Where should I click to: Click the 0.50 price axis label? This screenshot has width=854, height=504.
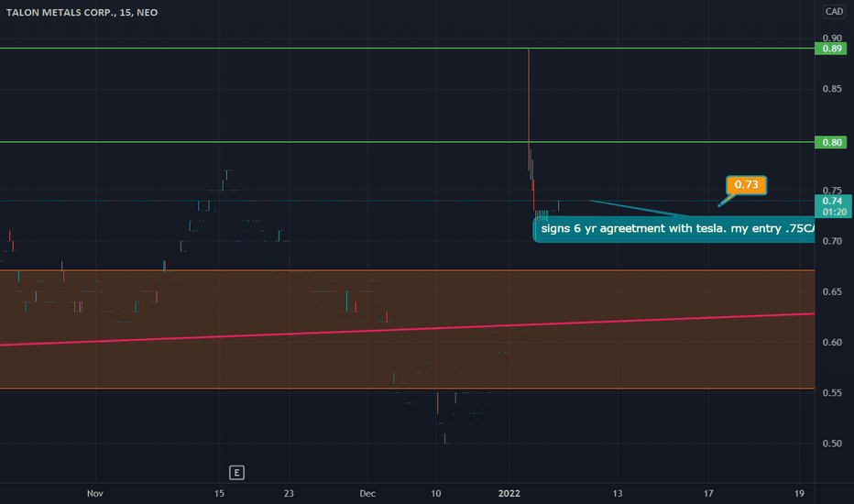(832, 444)
